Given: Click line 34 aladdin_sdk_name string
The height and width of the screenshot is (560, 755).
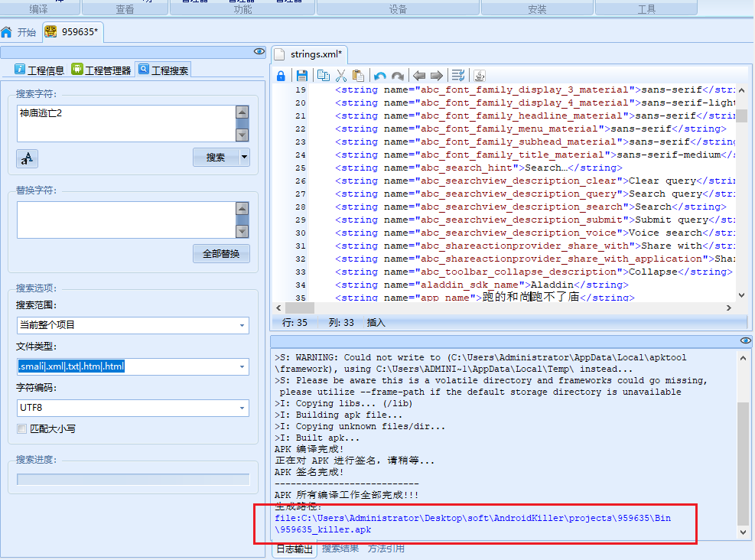Looking at the screenshot, I should (481, 285).
